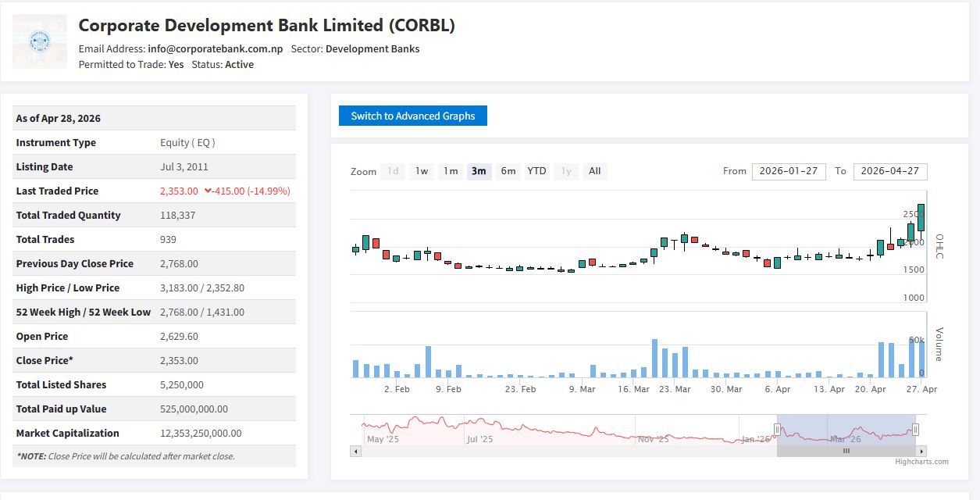Show All data in chart
Screen dimensions: 980x500
click(x=594, y=171)
